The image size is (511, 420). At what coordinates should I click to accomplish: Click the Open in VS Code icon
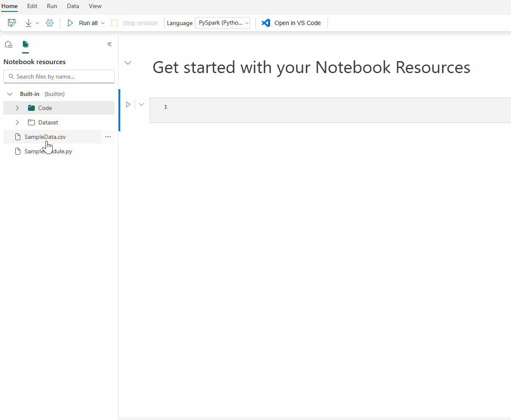265,23
